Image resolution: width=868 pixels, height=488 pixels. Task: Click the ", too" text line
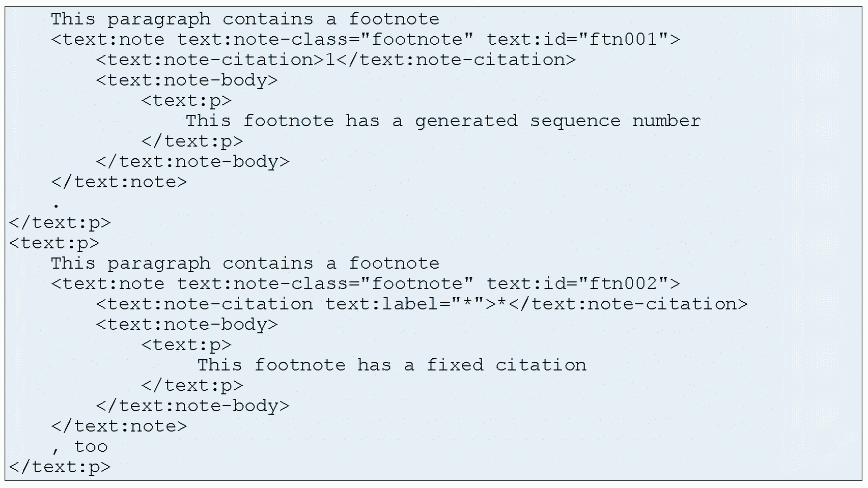[80, 447]
